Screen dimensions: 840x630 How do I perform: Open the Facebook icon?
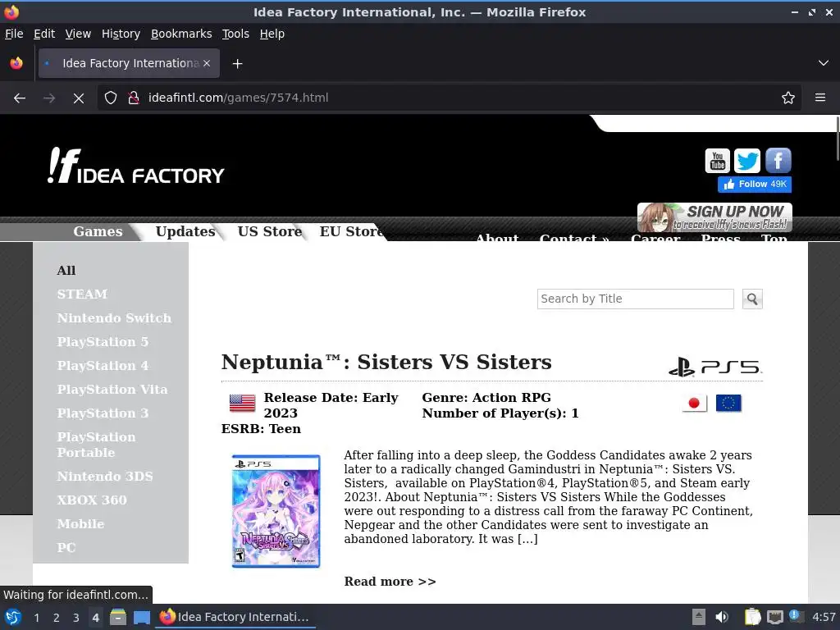click(778, 161)
